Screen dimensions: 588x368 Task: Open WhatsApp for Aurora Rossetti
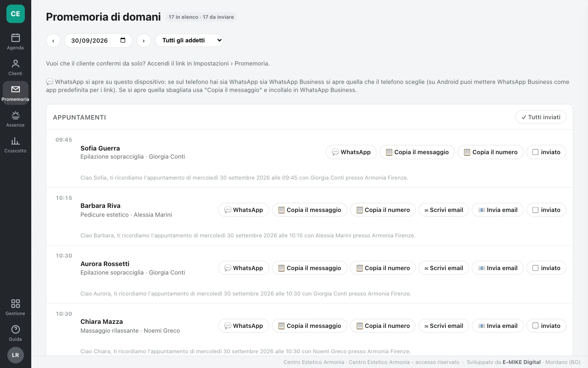pos(244,268)
